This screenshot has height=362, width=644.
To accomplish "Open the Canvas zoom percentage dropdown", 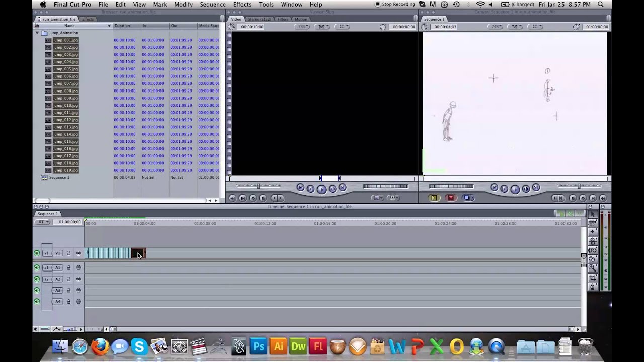I will click(x=497, y=27).
